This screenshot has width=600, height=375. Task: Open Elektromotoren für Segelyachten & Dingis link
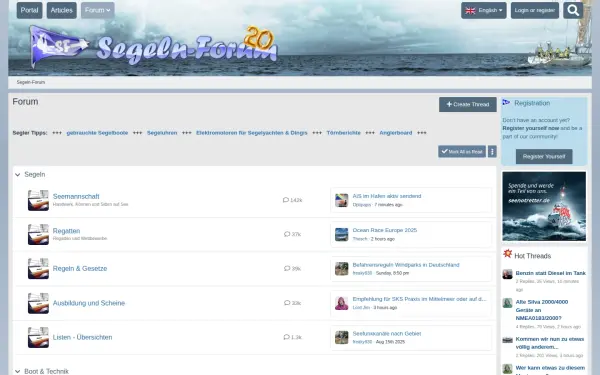click(252, 133)
